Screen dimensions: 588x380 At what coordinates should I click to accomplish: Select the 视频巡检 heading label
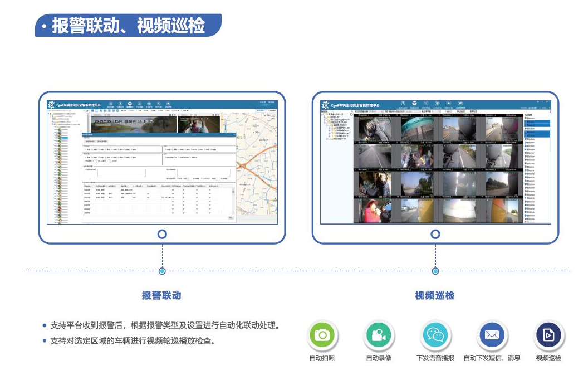pyautogui.click(x=435, y=295)
